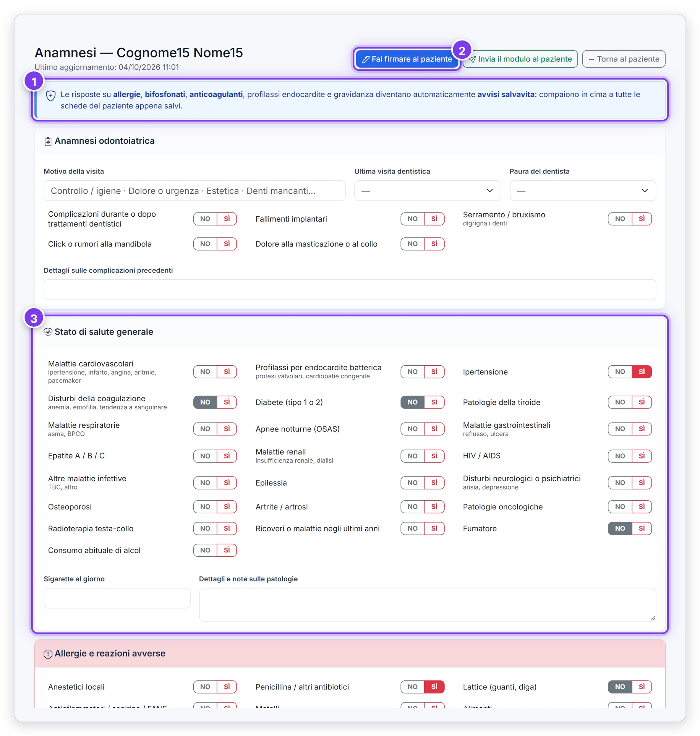
Task: Click the Invia il modulo al paziente button
Action: pos(520,59)
